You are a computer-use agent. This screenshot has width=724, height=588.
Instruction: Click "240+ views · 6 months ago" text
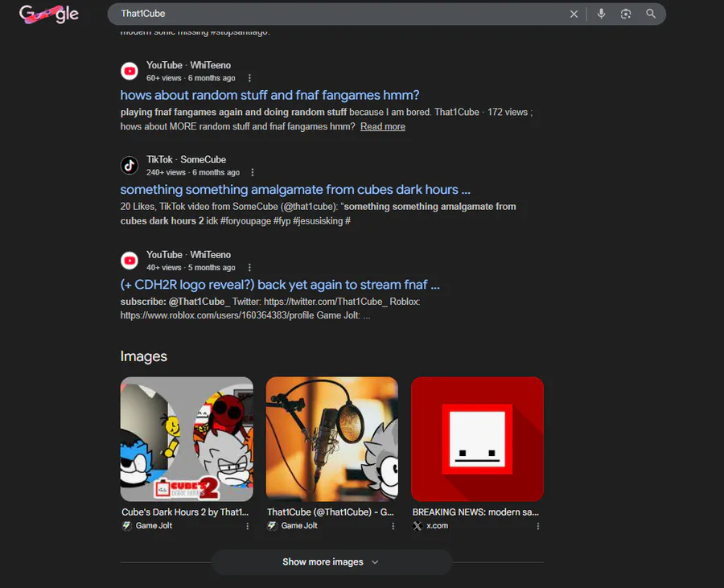(x=193, y=172)
